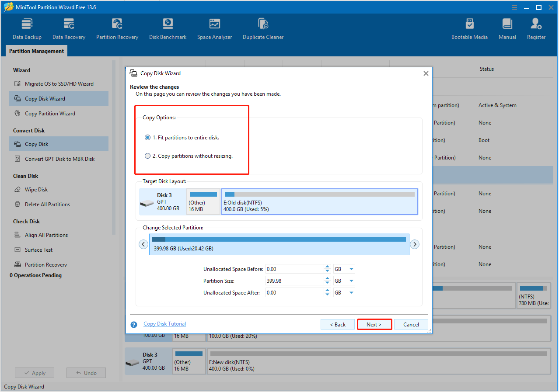Click Back button in wizard
Image resolution: width=559 pixels, height=392 pixels.
[337, 325]
